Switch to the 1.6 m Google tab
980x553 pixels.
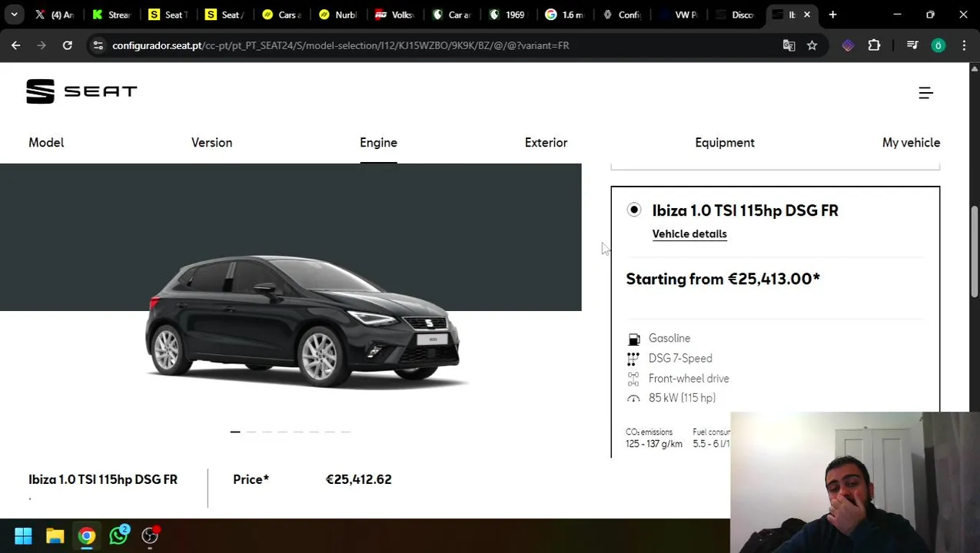[x=566, y=15]
